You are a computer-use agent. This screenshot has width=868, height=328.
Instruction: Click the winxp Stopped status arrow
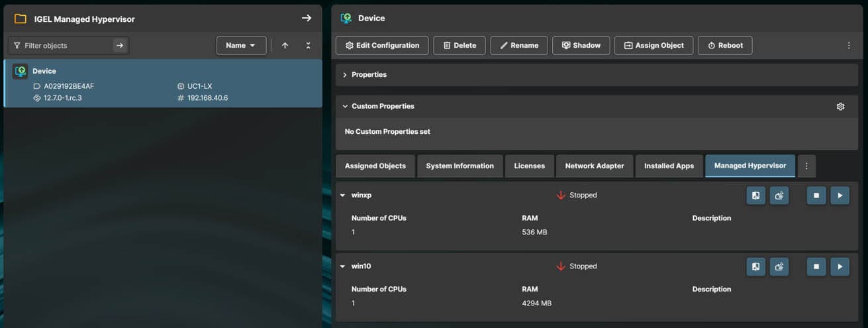tap(561, 195)
